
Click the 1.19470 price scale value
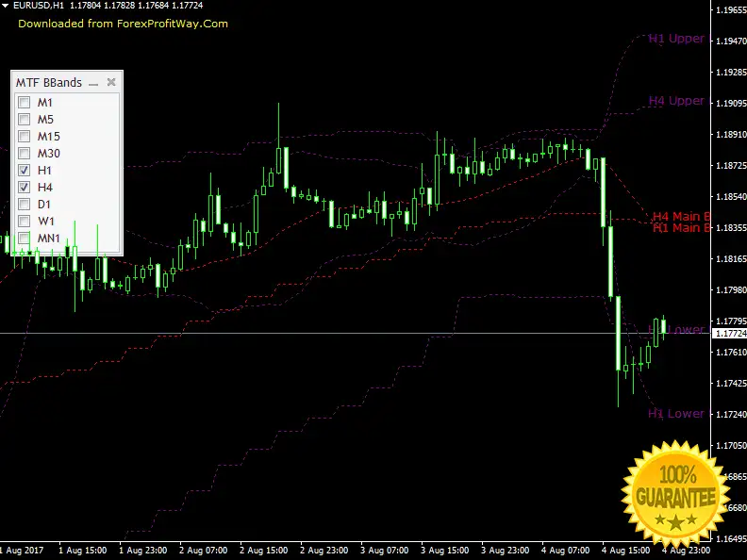pyautogui.click(x=731, y=41)
